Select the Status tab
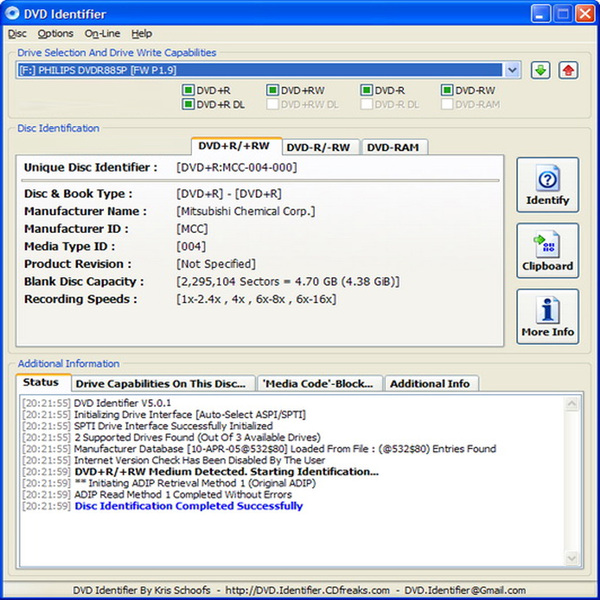The height and width of the screenshot is (600, 600). click(x=43, y=382)
